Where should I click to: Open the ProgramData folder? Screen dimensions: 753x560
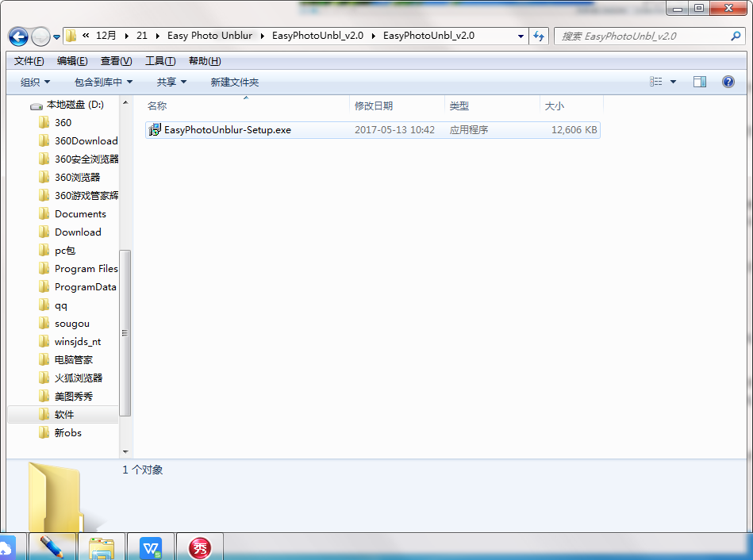pos(77,286)
